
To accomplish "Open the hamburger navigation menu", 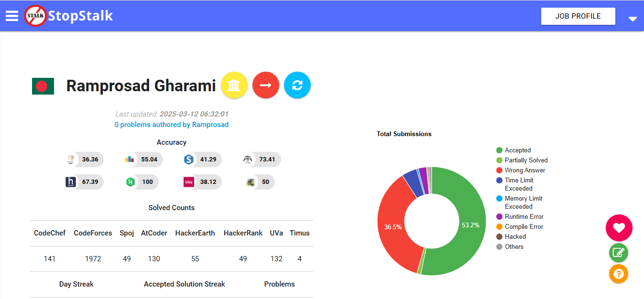I will (12, 16).
